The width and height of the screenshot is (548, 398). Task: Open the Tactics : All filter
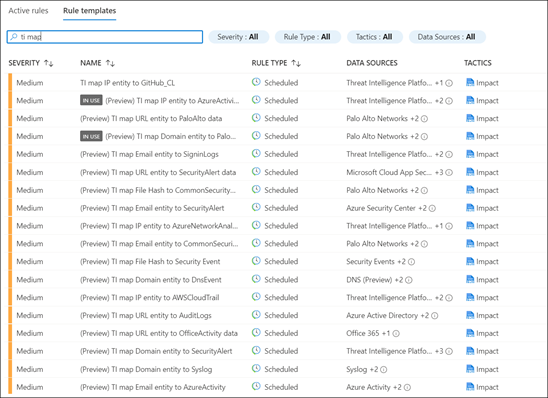pyautogui.click(x=375, y=37)
